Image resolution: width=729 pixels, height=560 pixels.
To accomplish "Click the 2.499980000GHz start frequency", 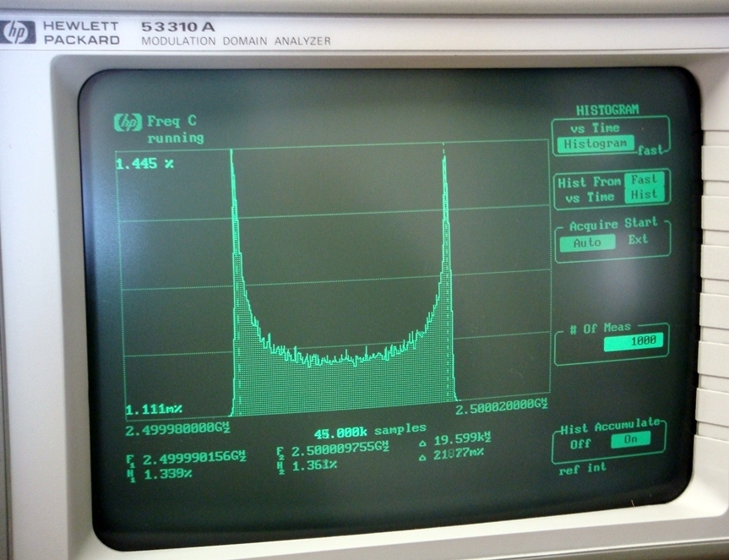I will click(177, 428).
